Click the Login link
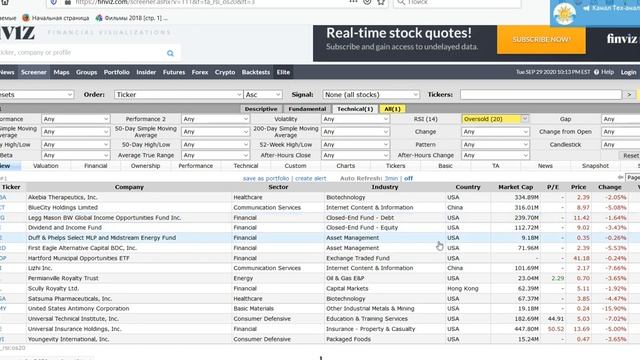Viewport: 640px width, 360px height. [628, 72]
